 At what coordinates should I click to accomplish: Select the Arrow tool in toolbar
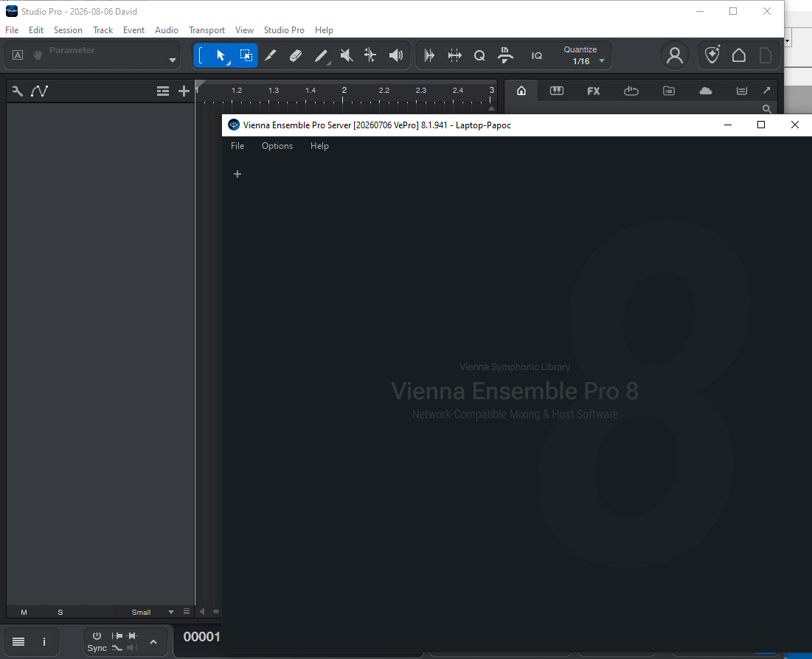pos(221,55)
